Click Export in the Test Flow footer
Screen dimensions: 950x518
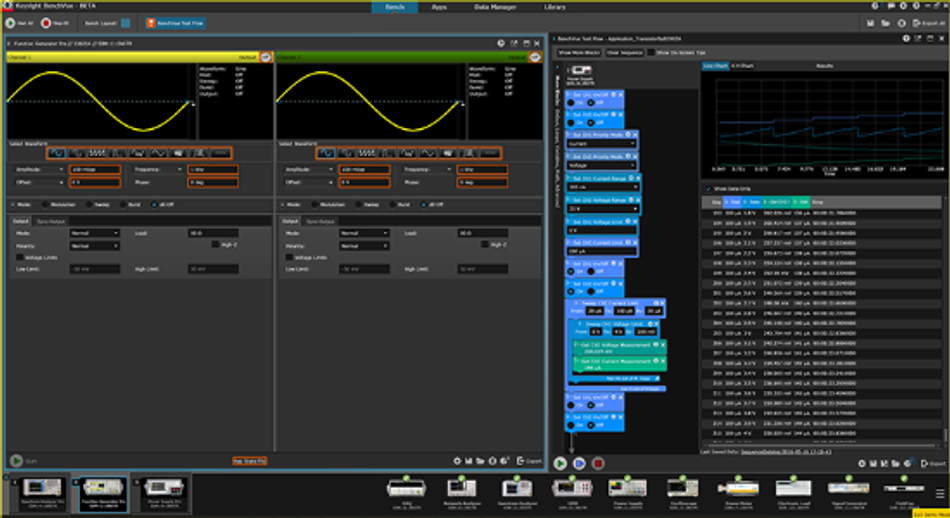point(933,463)
